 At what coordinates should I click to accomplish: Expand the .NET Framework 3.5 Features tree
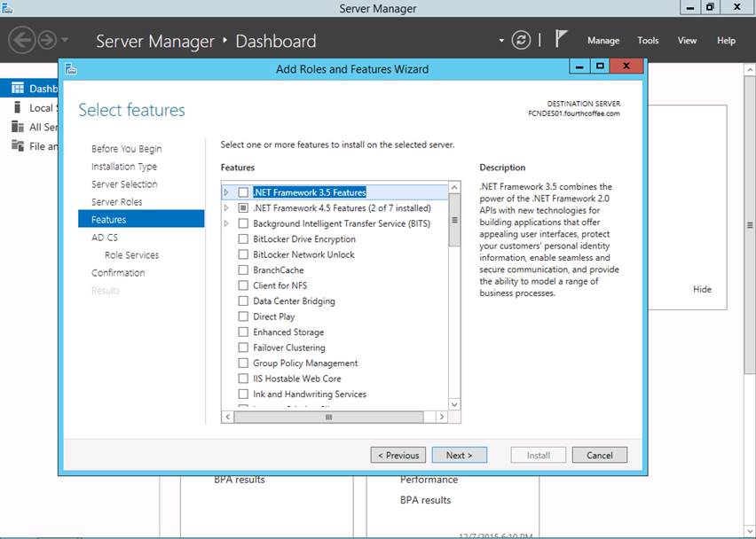coord(227,192)
